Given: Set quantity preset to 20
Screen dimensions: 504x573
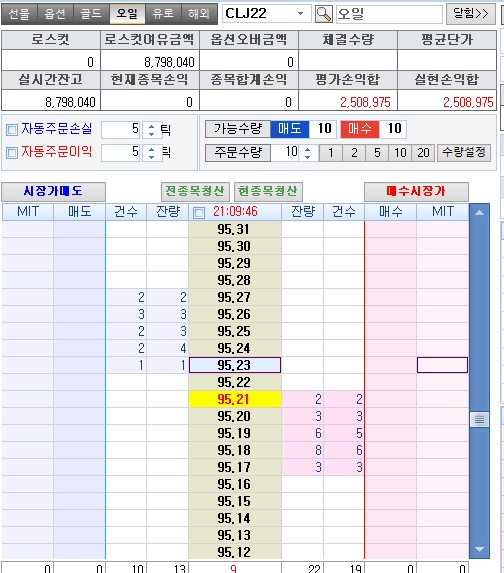Looking at the screenshot, I should coord(423,153).
